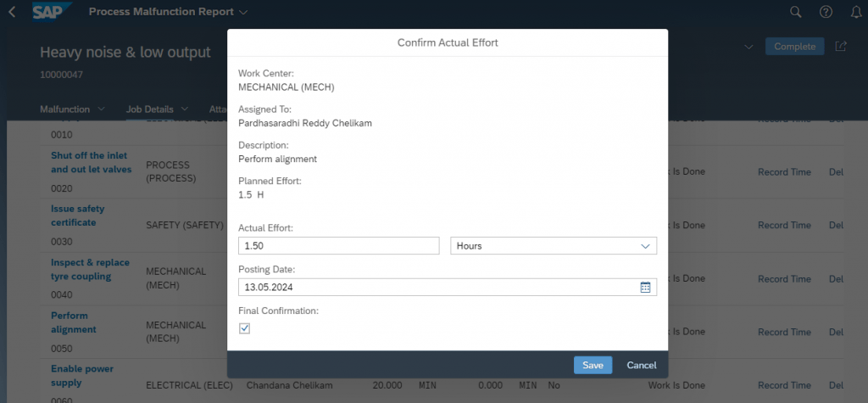Viewport: 868px width, 403px height.
Task: Select 'ELECTRICAL (ELEC)' work center cell
Action: tap(189, 385)
